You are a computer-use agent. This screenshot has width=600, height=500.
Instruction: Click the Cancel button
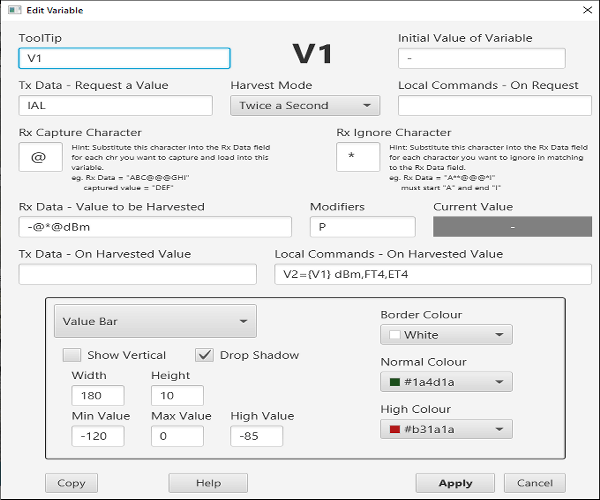click(x=535, y=483)
